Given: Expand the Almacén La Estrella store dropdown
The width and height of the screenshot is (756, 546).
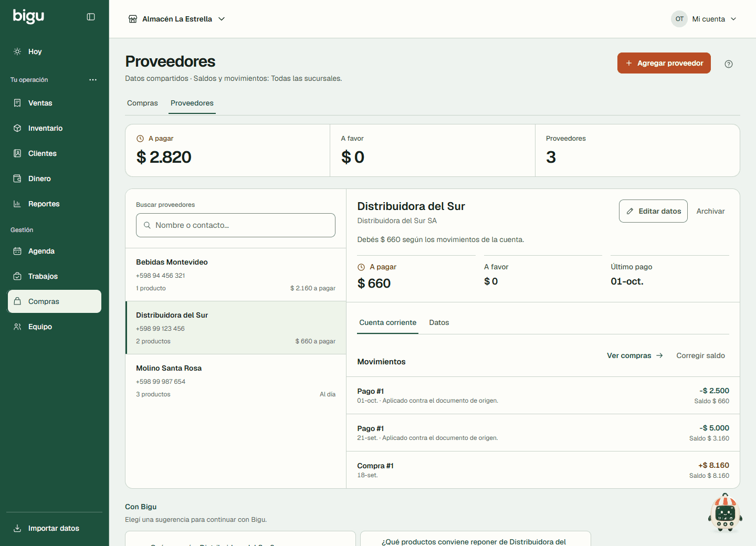Looking at the screenshot, I should pos(177,19).
